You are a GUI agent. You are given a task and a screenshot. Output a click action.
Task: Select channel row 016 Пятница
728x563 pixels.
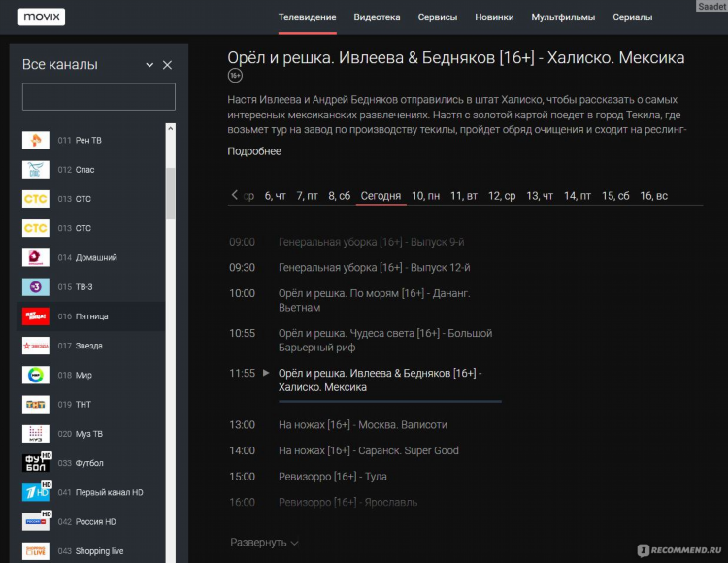pos(90,316)
